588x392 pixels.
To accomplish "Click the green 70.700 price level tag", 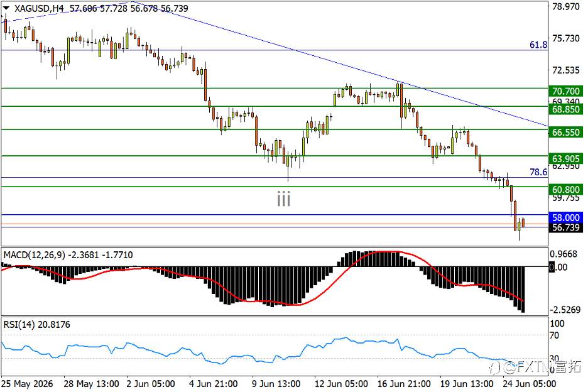I will point(566,91).
